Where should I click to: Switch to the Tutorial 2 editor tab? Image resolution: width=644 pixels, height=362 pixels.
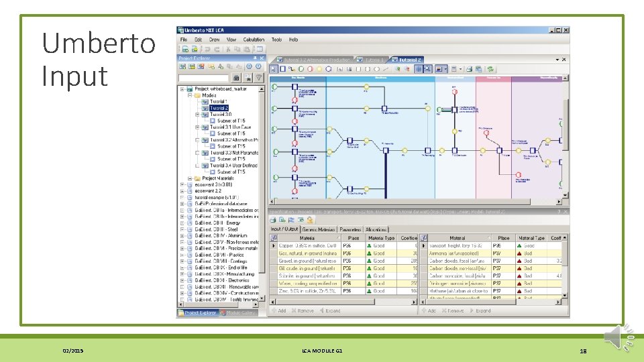point(407,60)
